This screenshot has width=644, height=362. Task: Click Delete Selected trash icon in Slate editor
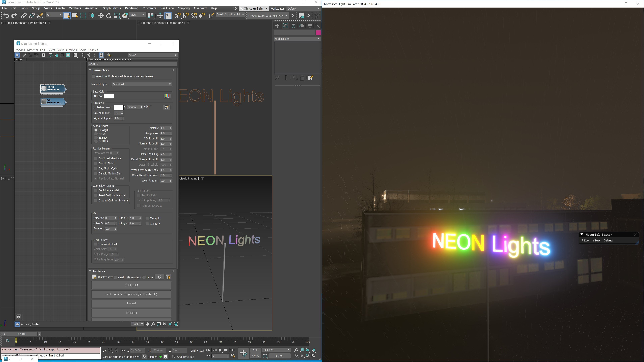[x=43, y=55]
